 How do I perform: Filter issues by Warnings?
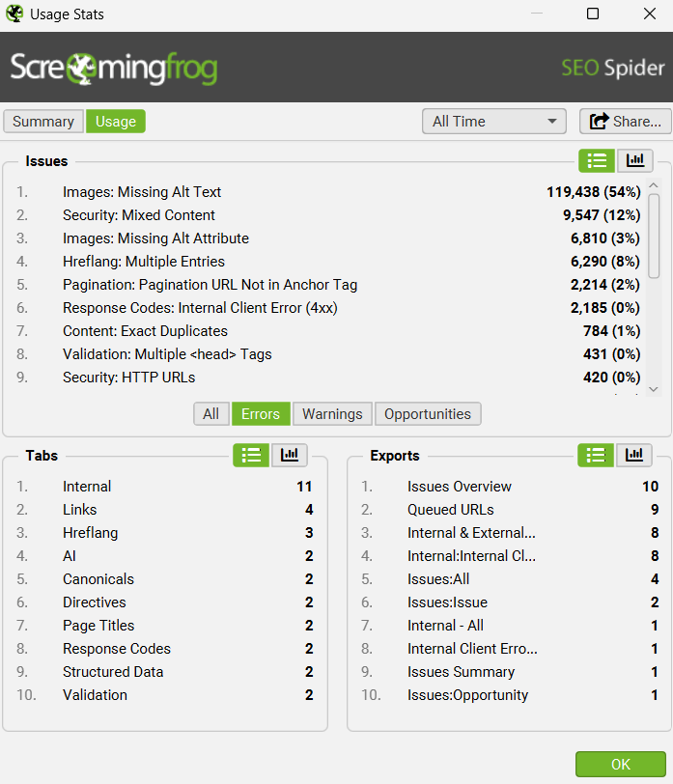click(332, 414)
